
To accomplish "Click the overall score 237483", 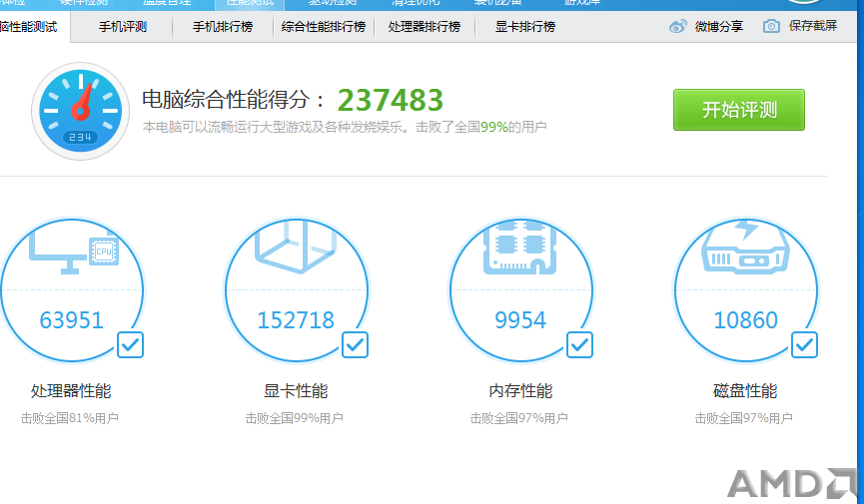I will point(391,100).
